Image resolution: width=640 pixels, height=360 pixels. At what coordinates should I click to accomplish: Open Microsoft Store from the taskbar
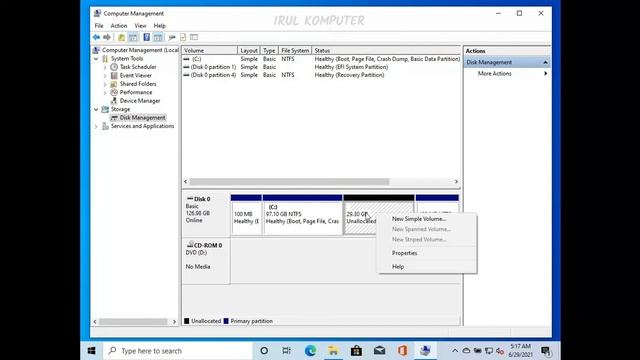[x=356, y=351]
